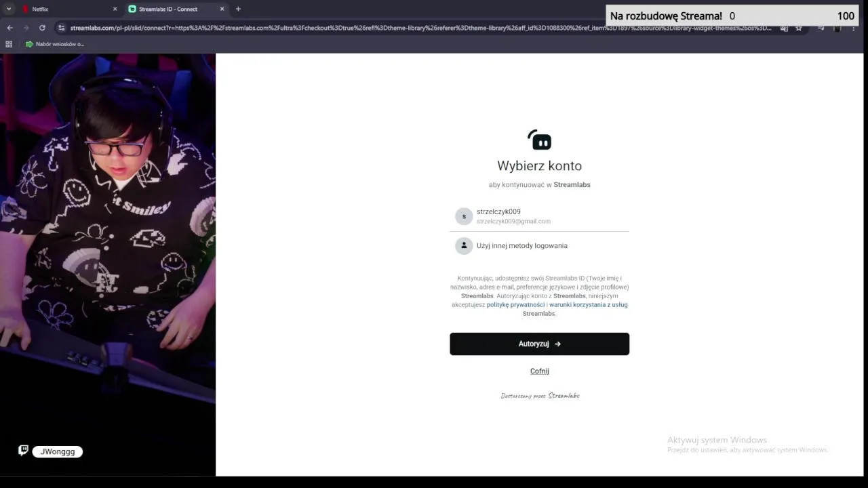This screenshot has height=488, width=868.
Task: Open warunki korzystania z usług link
Action: point(588,305)
